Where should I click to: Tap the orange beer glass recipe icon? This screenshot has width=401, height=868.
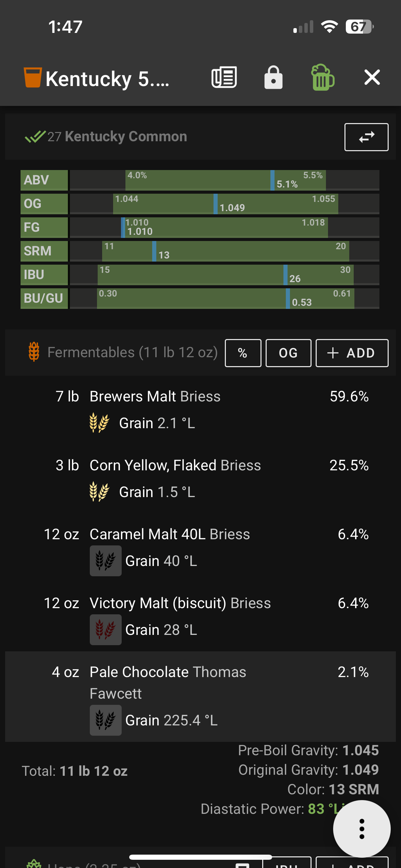33,77
